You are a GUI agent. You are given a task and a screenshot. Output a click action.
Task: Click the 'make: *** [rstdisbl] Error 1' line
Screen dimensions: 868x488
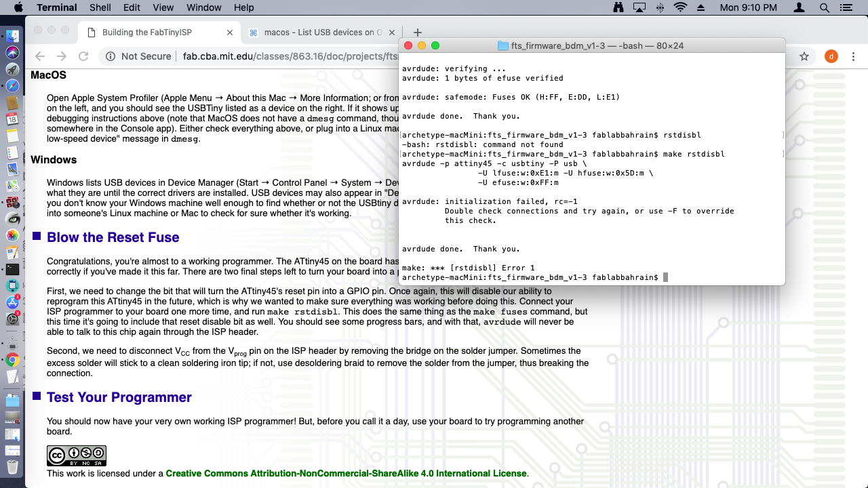click(468, 268)
